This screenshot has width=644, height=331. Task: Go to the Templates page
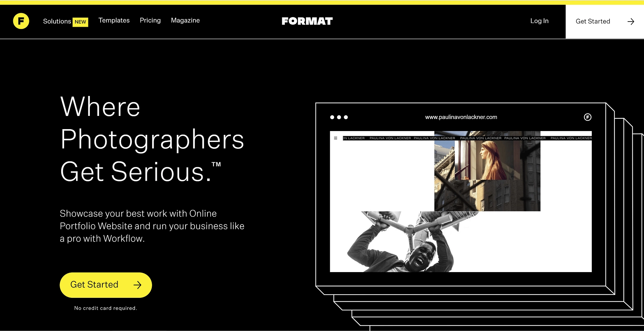114,20
